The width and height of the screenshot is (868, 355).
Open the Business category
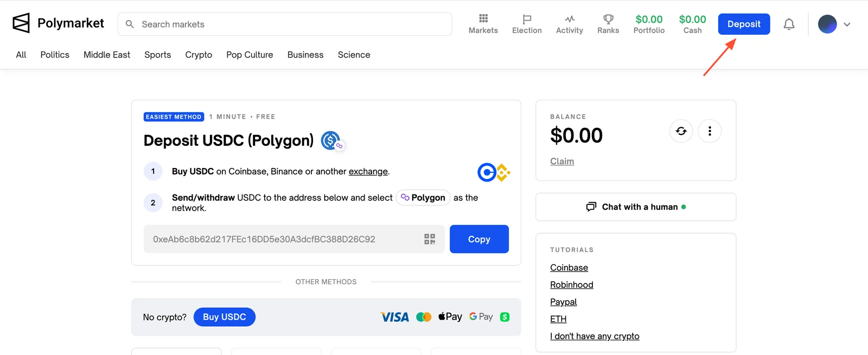pyautogui.click(x=305, y=55)
